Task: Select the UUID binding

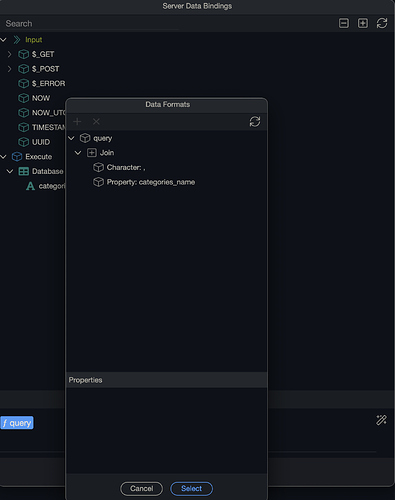Action: point(41,142)
